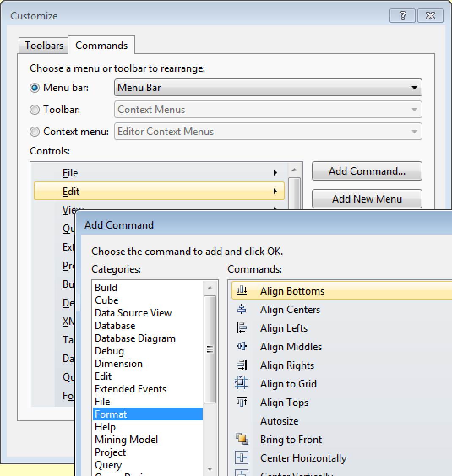Screen dimensions: 452x476
Task: Open the disabled Context Menus toolbar dropdown
Action: (x=268, y=109)
